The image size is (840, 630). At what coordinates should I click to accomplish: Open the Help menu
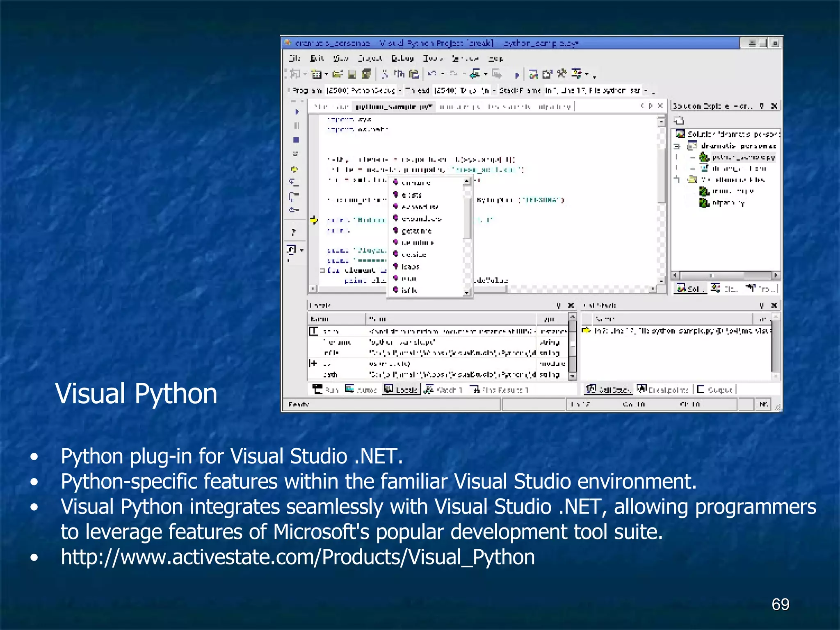pyautogui.click(x=495, y=58)
